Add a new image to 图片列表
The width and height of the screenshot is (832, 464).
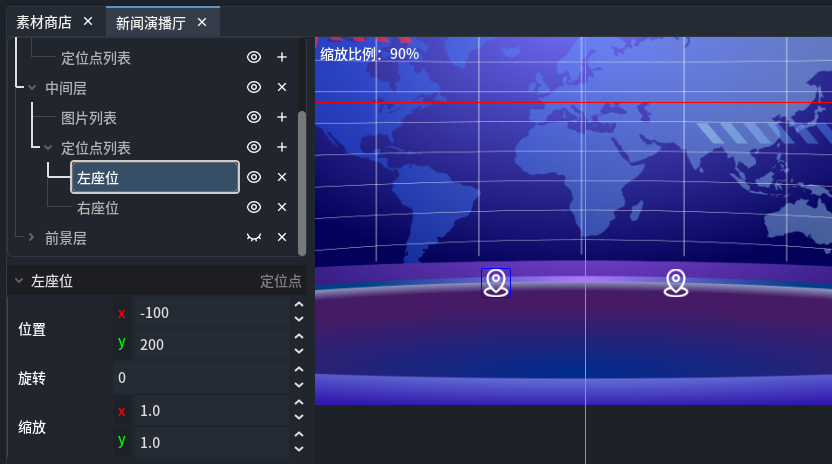coord(282,117)
